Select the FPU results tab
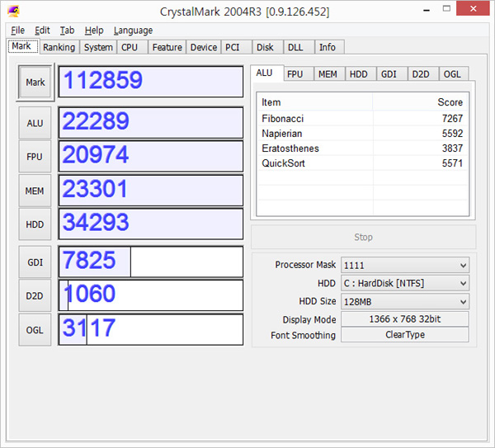Image resolution: width=495 pixels, height=448 pixels. [295, 74]
